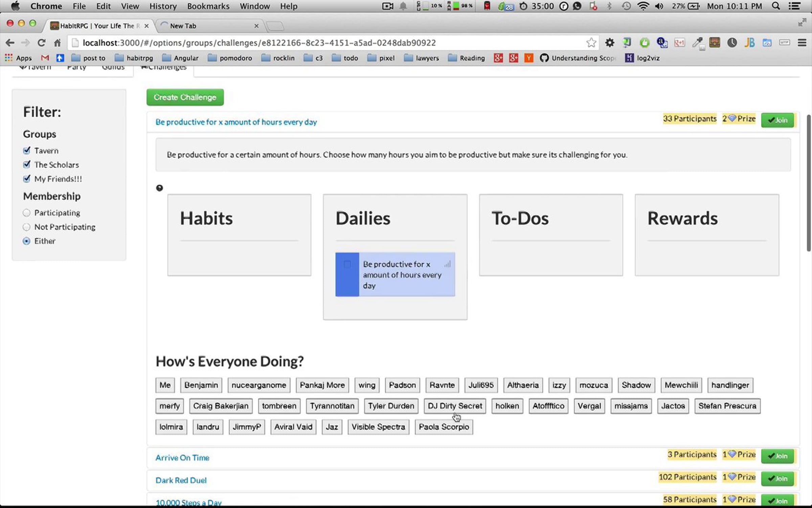Select the Participating membership radio

coord(26,213)
